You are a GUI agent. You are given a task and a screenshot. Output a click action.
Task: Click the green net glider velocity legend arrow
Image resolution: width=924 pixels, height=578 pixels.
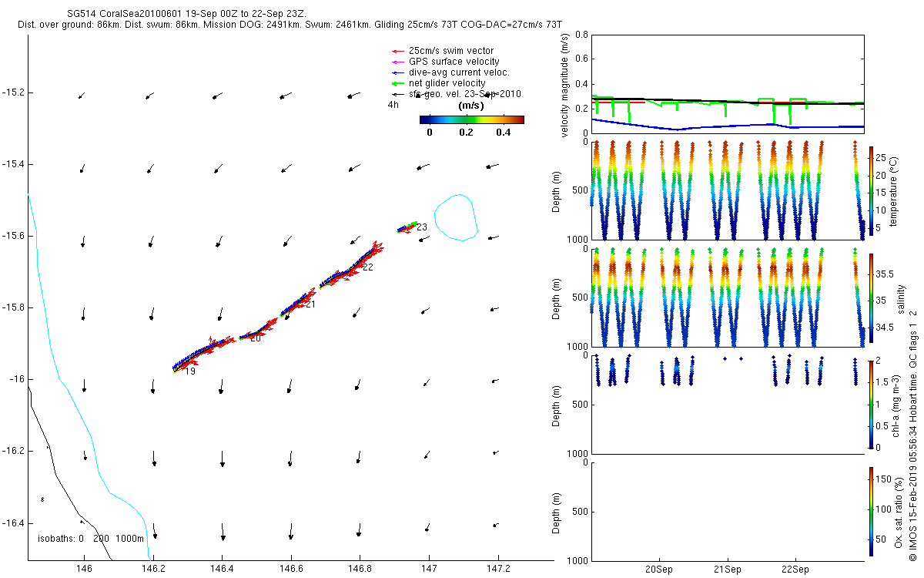pyautogui.click(x=397, y=83)
